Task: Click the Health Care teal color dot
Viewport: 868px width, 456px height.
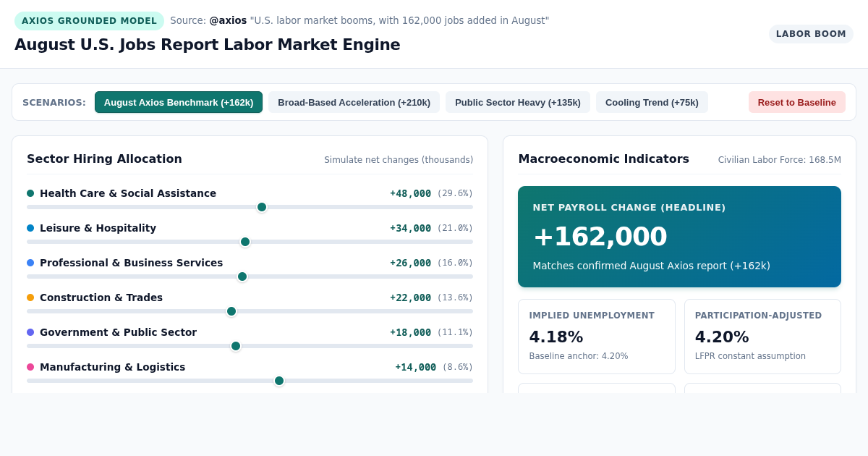Action: tap(30, 193)
